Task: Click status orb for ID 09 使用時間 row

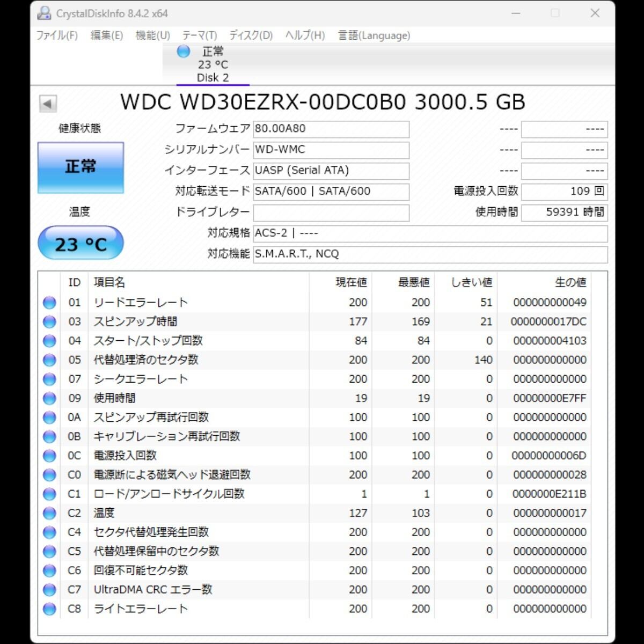Action: point(49,398)
